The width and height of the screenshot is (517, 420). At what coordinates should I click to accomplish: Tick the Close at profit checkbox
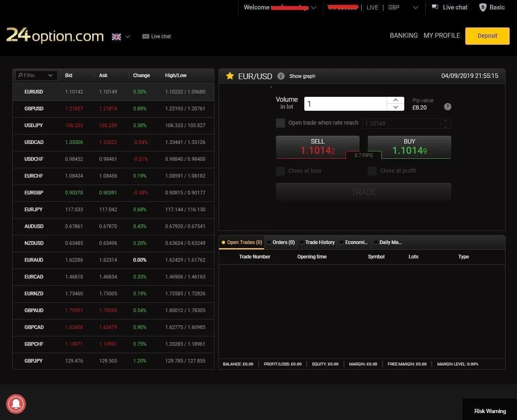[x=372, y=171]
